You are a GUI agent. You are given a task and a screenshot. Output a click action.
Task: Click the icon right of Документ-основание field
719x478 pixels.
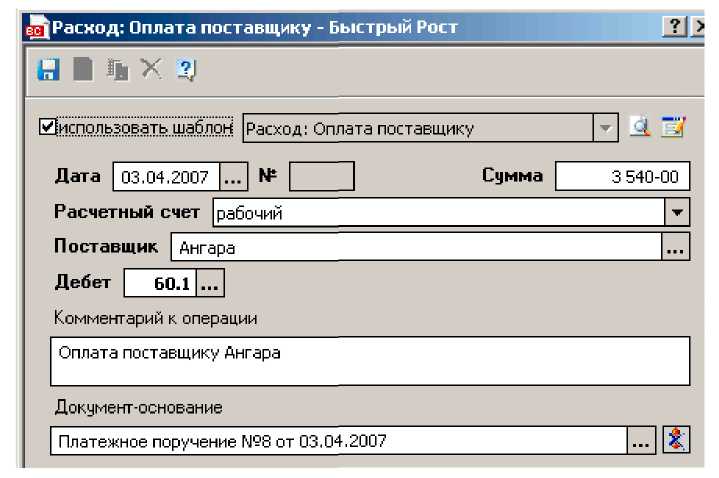pos(676,440)
